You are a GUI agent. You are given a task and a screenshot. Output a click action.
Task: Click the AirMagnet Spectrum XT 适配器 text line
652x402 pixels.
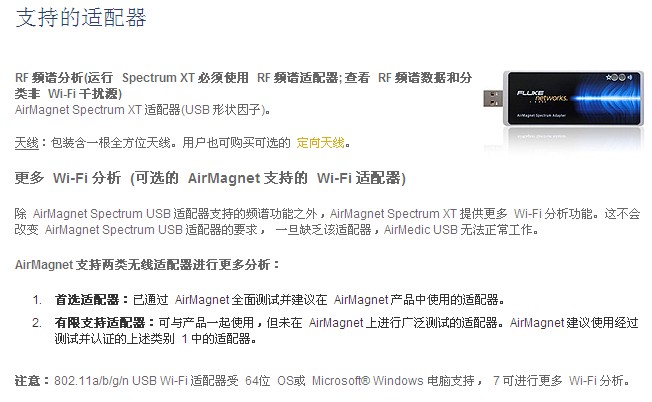(143, 110)
